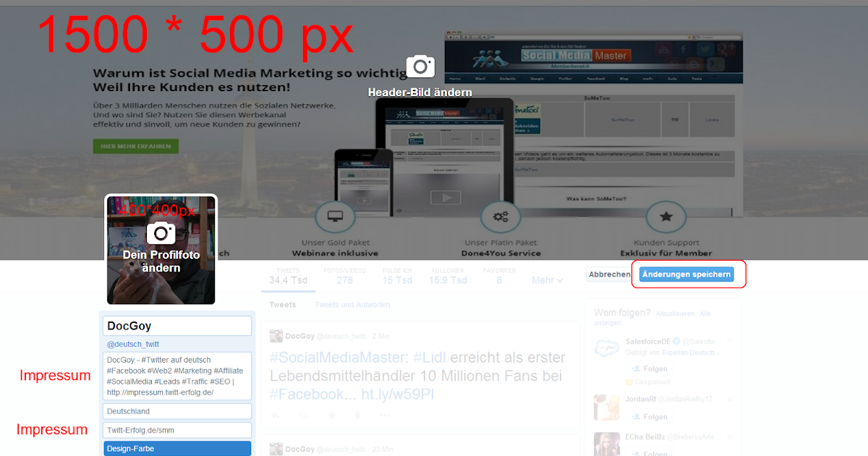
Task: Favorite the #Lidl tweet with the star
Action: (332, 415)
